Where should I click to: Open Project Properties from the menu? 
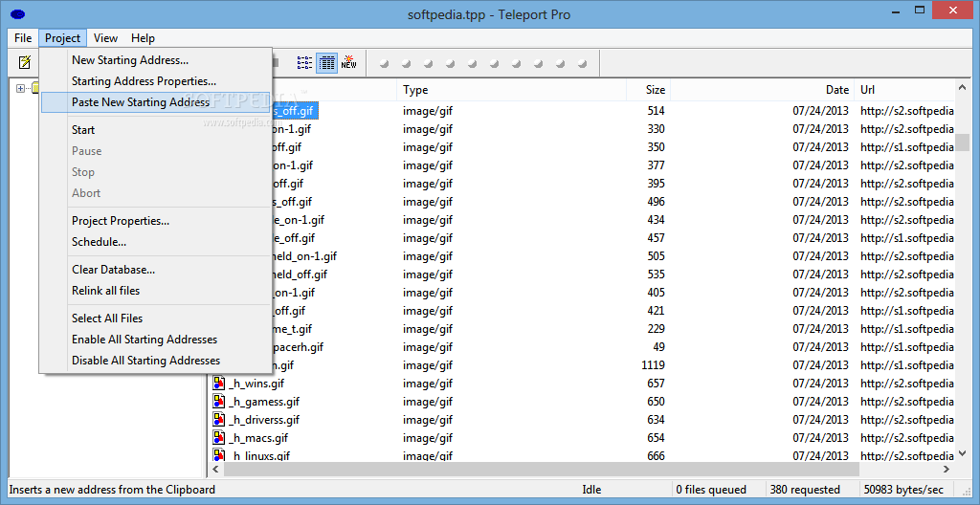click(x=156, y=221)
